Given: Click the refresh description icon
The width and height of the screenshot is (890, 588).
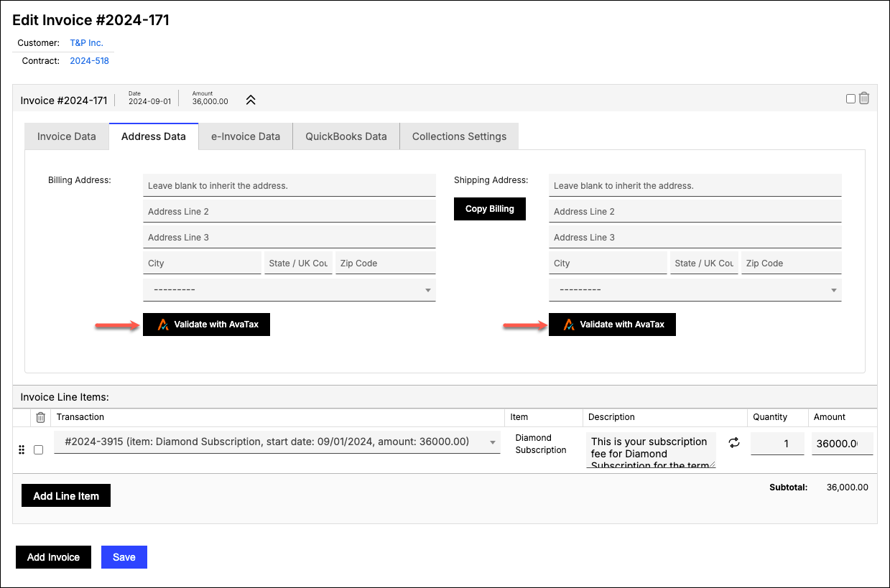Looking at the screenshot, I should (x=734, y=443).
